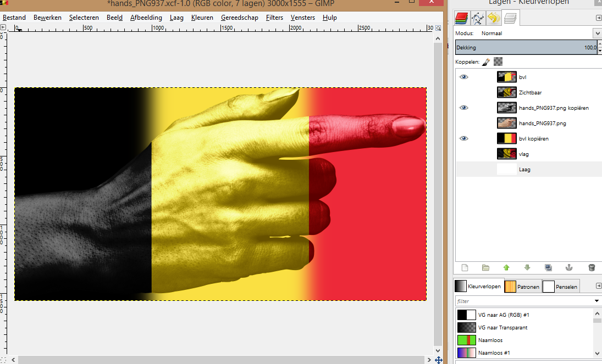
Task: Expand the gradient filter dropdown arrow
Action: [x=597, y=301]
